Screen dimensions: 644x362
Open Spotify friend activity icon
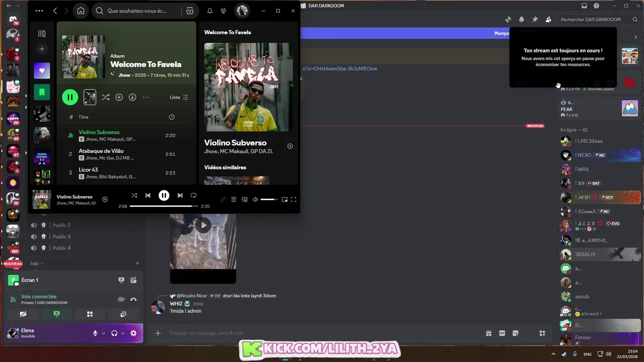[223, 11]
